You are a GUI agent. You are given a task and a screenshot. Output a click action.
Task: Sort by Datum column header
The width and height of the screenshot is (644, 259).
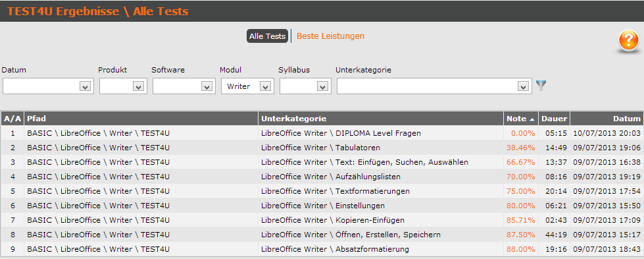pyautogui.click(x=607, y=119)
